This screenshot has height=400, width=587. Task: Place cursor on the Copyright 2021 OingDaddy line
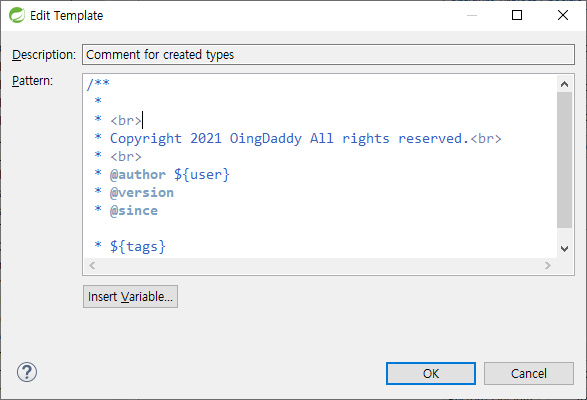(x=298, y=139)
